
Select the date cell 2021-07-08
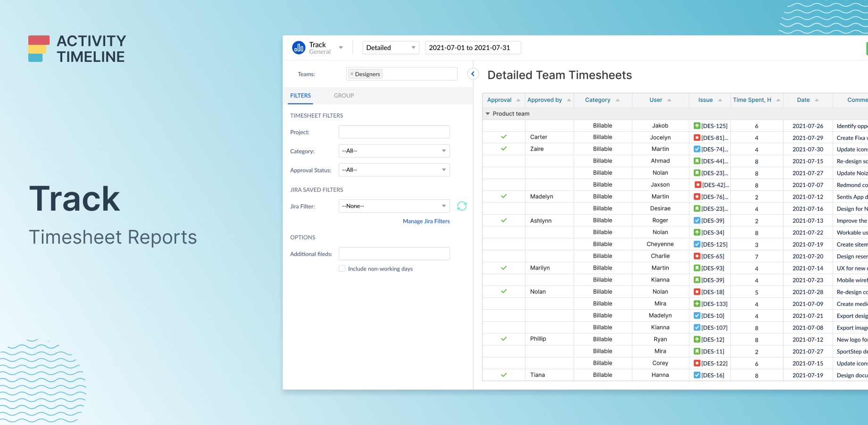[808, 328]
